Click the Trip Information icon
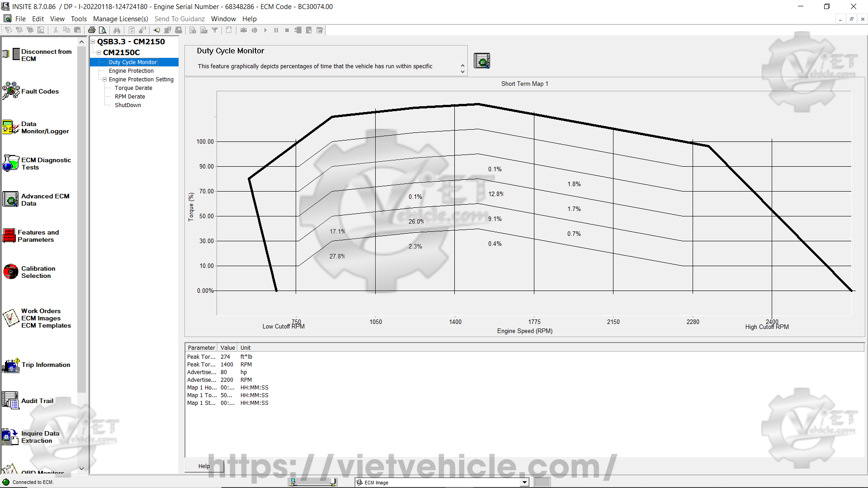 click(11, 365)
